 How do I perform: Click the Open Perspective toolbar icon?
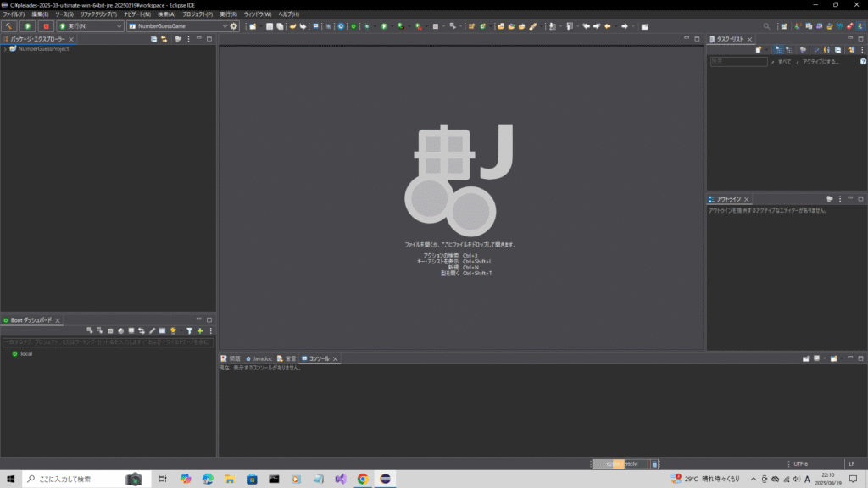point(784,26)
